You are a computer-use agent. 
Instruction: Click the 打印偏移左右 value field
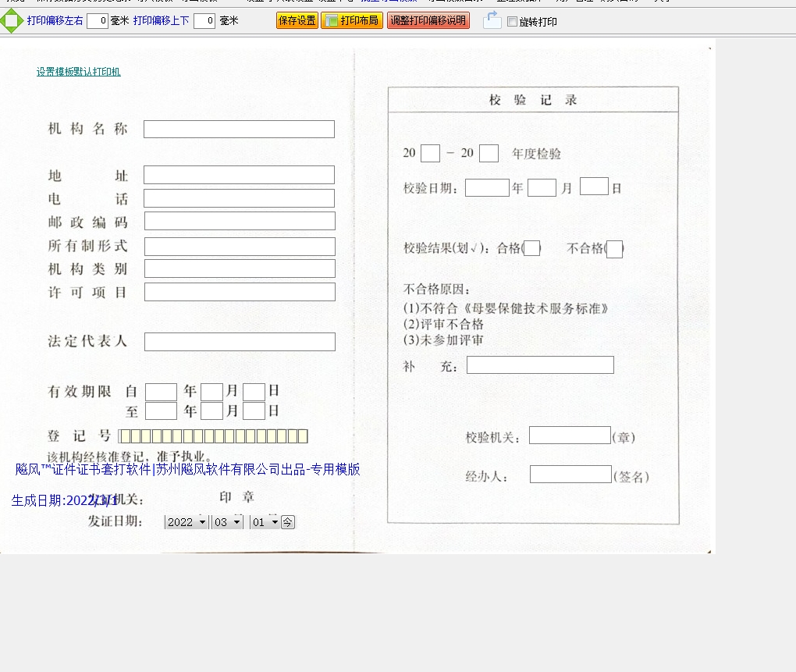(98, 21)
